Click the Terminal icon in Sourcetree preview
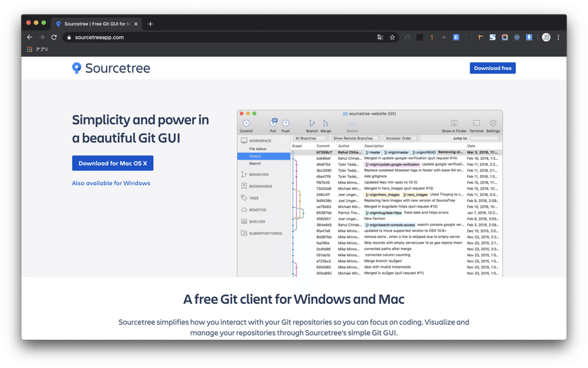 pos(476,123)
